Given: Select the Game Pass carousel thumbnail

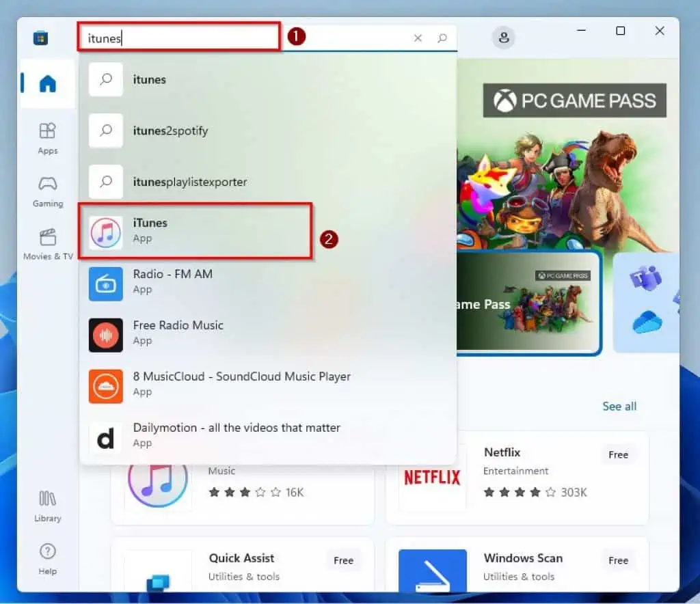Looking at the screenshot, I should click(528, 303).
